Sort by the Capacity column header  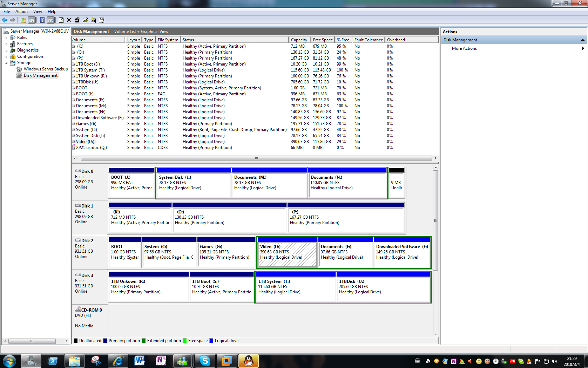click(x=299, y=40)
